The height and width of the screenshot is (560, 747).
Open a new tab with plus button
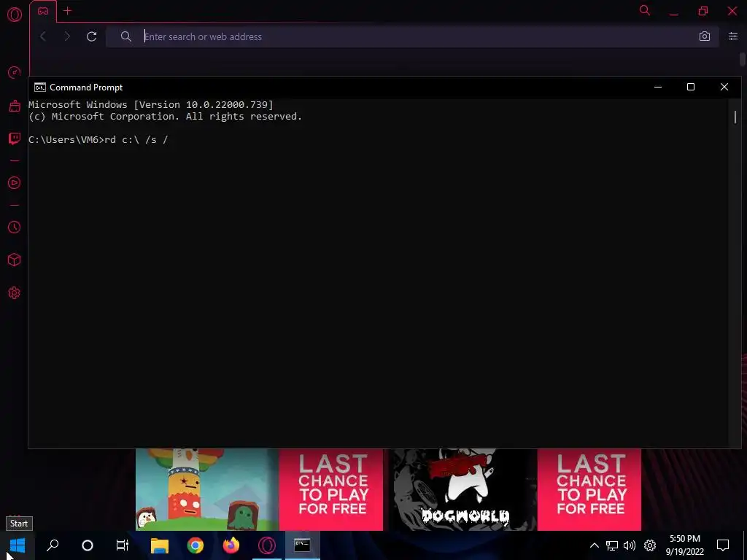tap(68, 11)
